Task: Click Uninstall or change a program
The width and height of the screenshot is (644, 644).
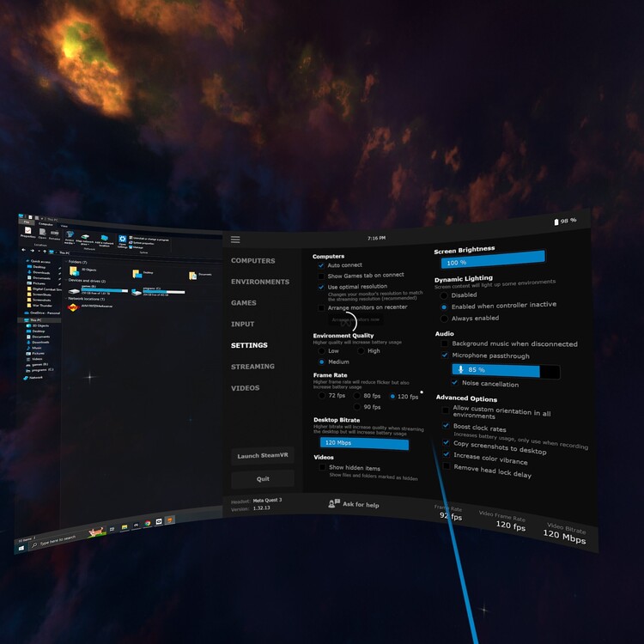Action: (149, 239)
